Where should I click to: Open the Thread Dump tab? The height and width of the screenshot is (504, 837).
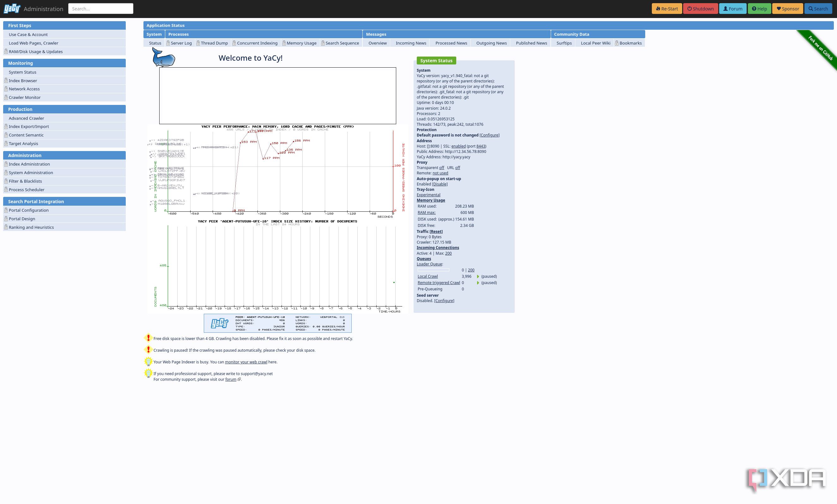(x=212, y=43)
